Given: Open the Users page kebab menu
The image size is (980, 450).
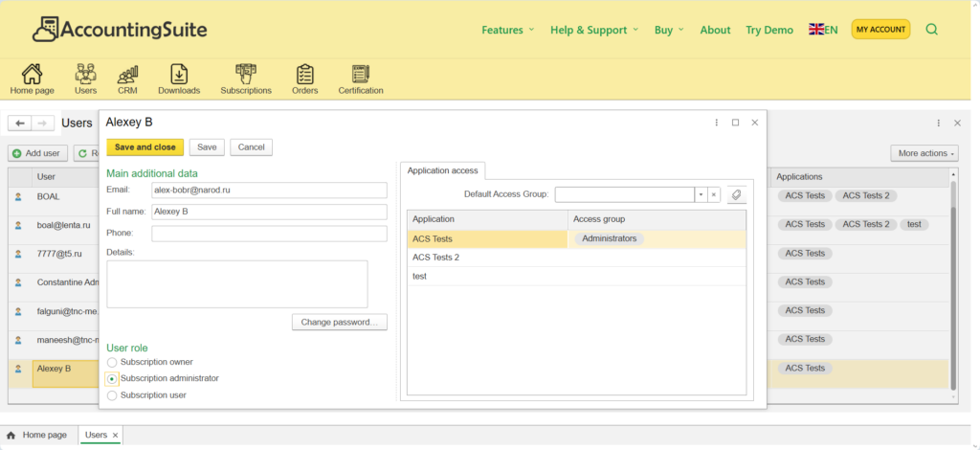Looking at the screenshot, I should click(938, 124).
